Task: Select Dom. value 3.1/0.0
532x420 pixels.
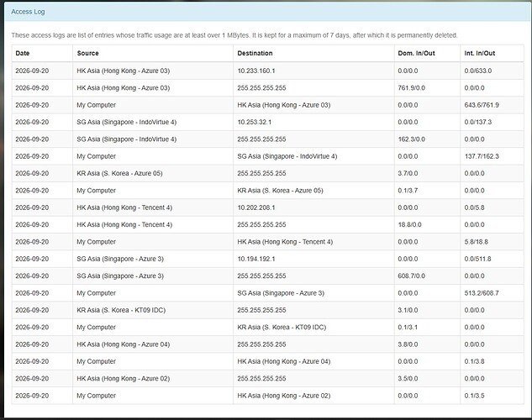Action: (x=408, y=310)
